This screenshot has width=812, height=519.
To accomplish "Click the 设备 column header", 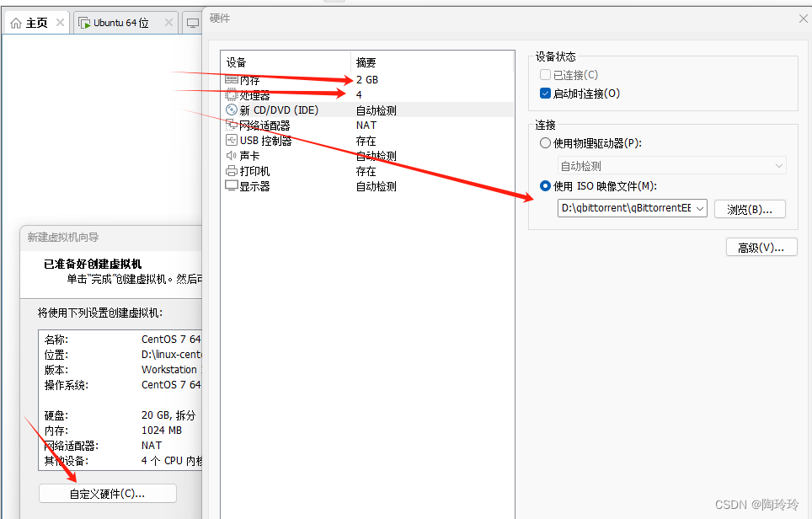I will coord(286,62).
